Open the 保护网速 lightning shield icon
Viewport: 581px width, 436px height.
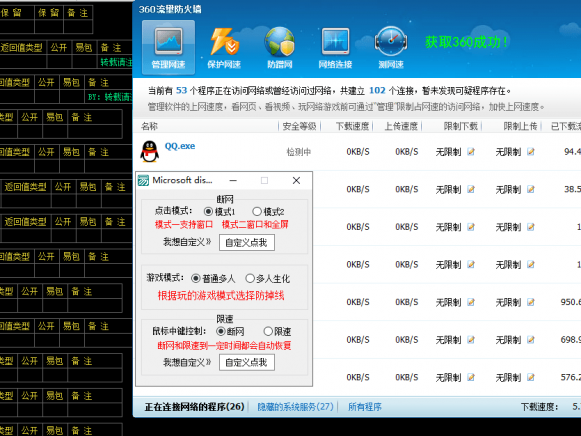(x=225, y=41)
